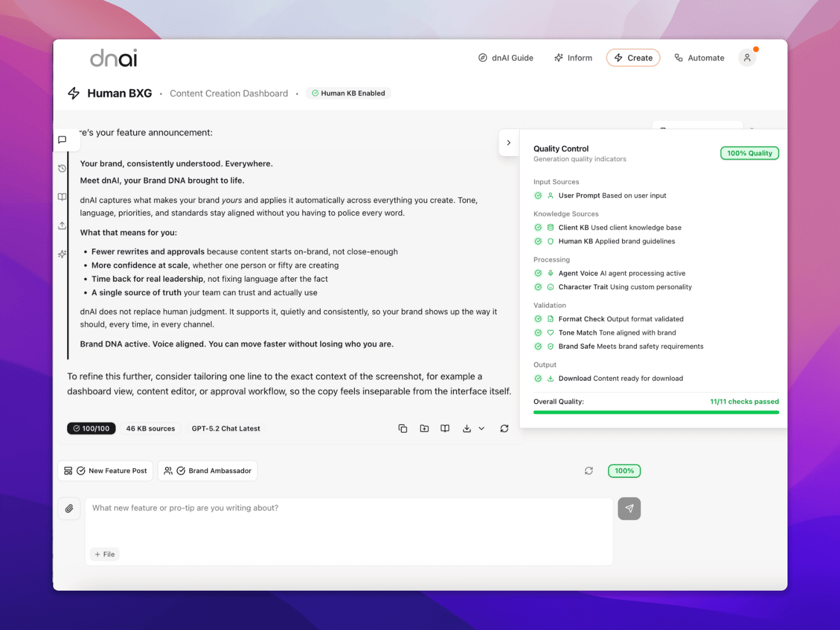Toggle the Brand Ambassador persona chip
The image size is (840, 630).
208,471
